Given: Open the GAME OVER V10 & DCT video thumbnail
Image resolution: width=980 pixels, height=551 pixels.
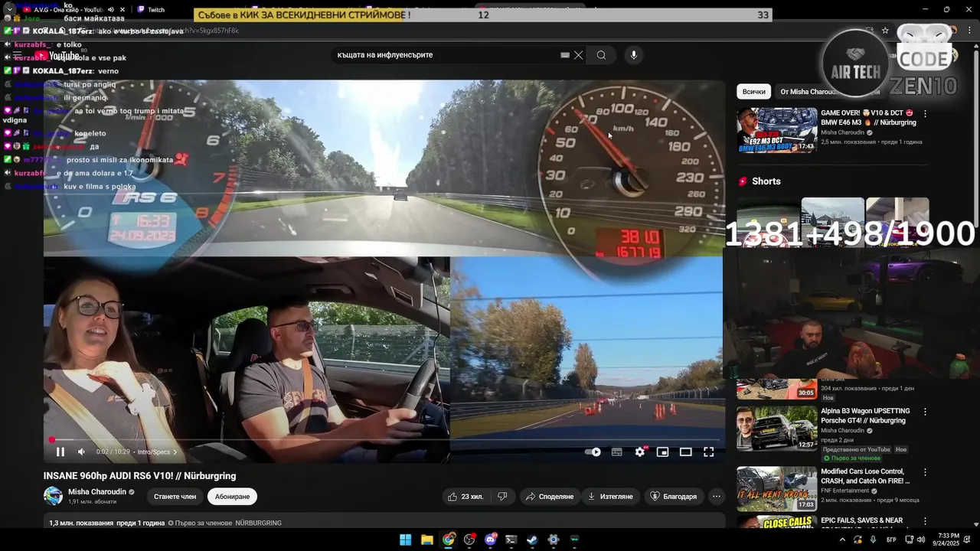Looking at the screenshot, I should coord(776,130).
